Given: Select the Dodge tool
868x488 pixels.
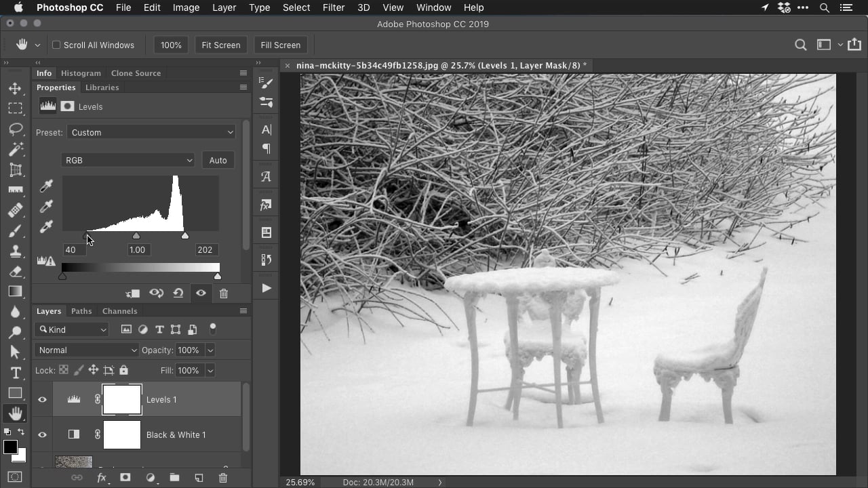Looking at the screenshot, I should tap(15, 332).
